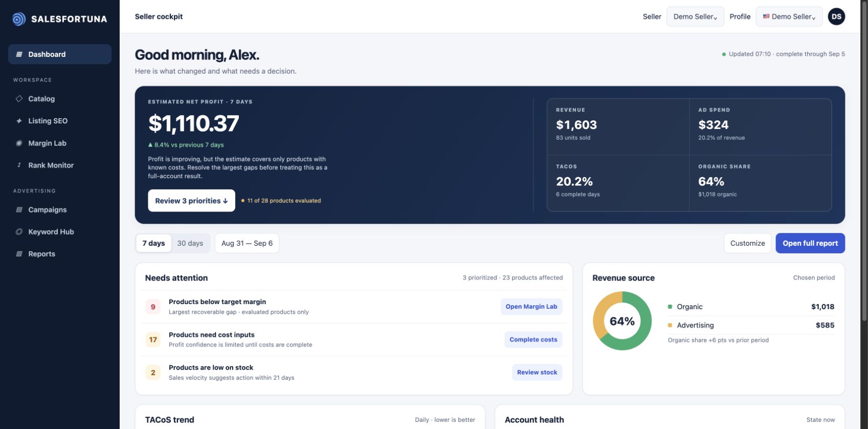
Task: Click 'Good morning, Alex.' greeting heading
Action: [x=197, y=55]
